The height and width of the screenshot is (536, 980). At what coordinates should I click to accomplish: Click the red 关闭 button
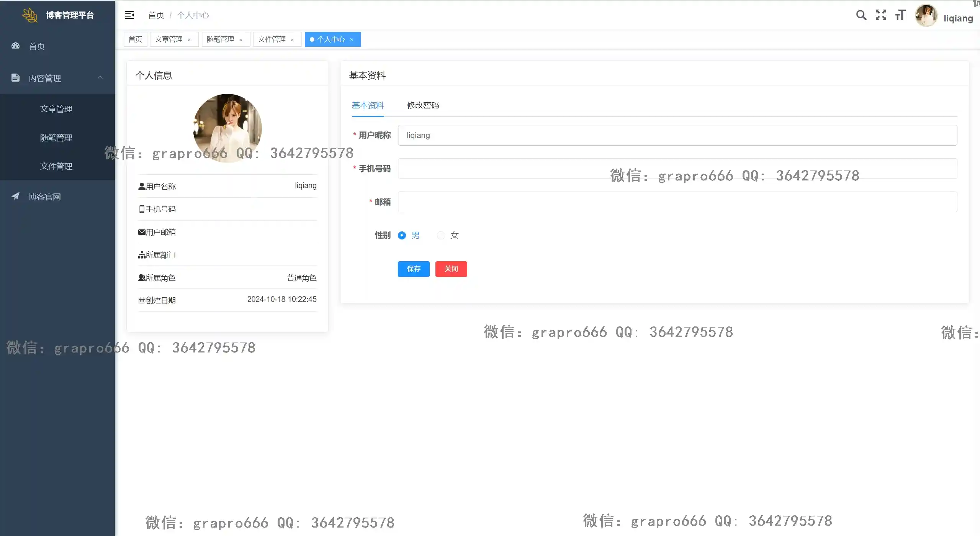451,269
